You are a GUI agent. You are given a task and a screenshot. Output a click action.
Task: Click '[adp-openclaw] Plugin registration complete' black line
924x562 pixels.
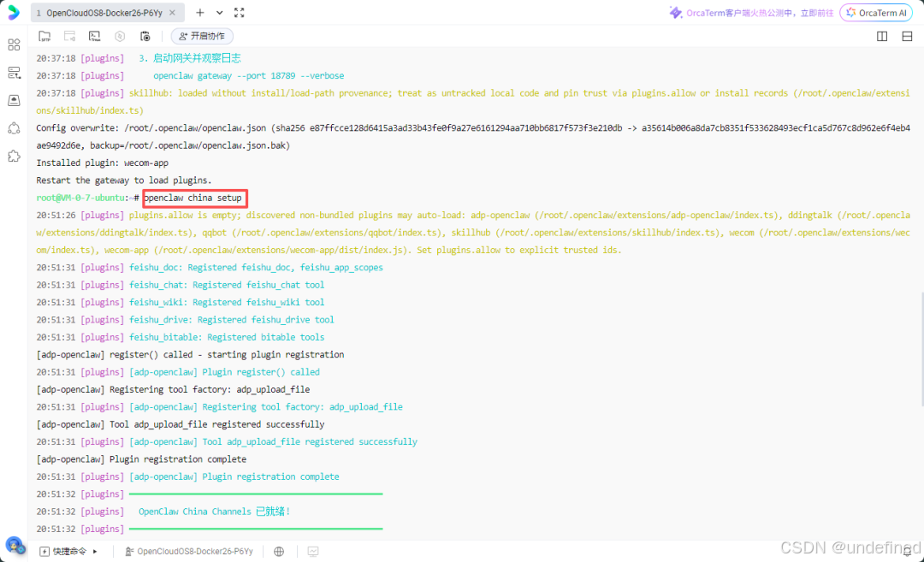click(141, 458)
